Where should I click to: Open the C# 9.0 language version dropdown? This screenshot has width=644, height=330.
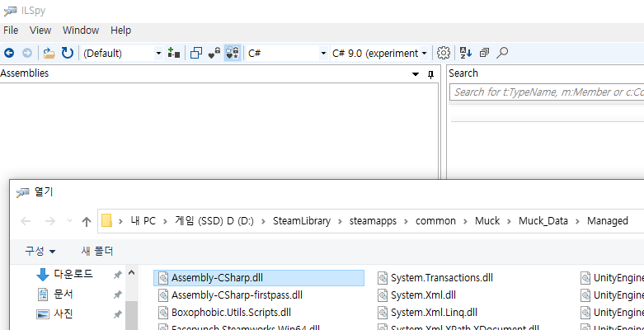coord(425,54)
